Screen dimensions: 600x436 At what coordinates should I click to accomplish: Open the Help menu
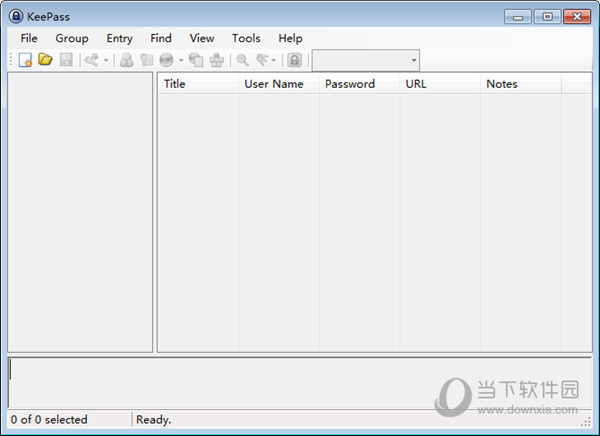coord(290,38)
